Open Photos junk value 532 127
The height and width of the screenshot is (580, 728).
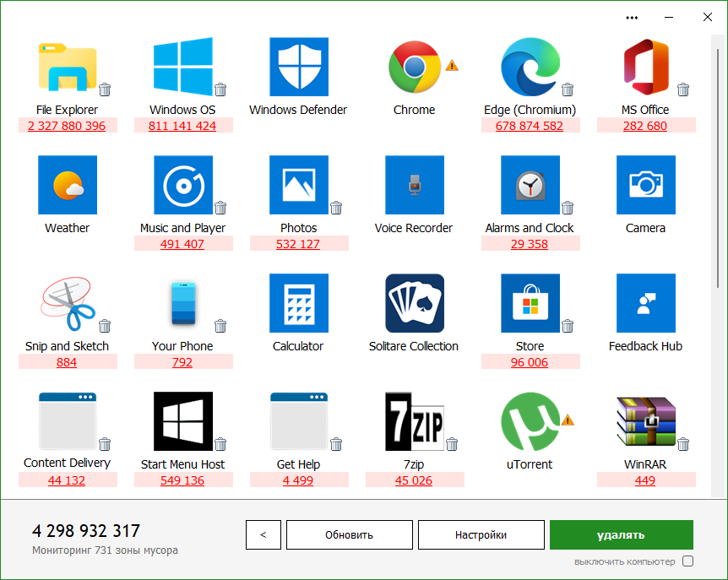point(299,244)
